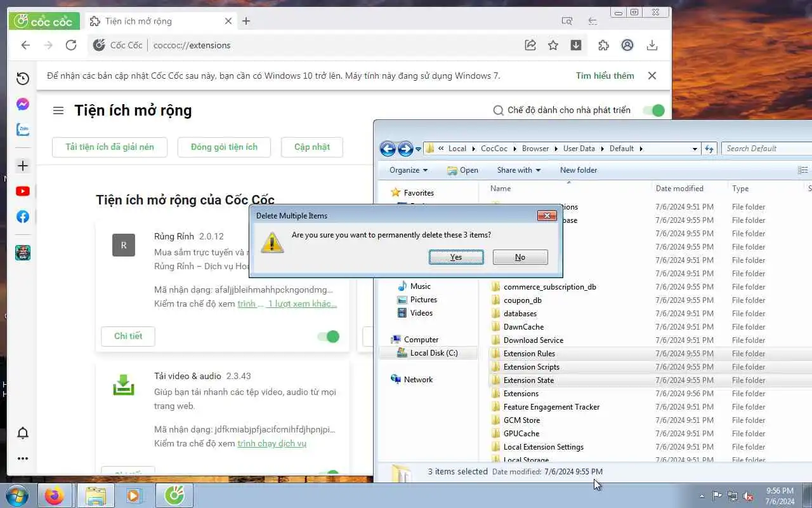Open the Tìm hiểu thêm link

[605, 76]
